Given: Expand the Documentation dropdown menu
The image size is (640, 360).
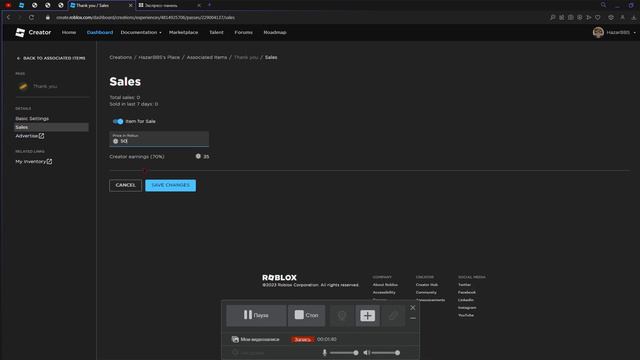Looking at the screenshot, I should click(141, 32).
